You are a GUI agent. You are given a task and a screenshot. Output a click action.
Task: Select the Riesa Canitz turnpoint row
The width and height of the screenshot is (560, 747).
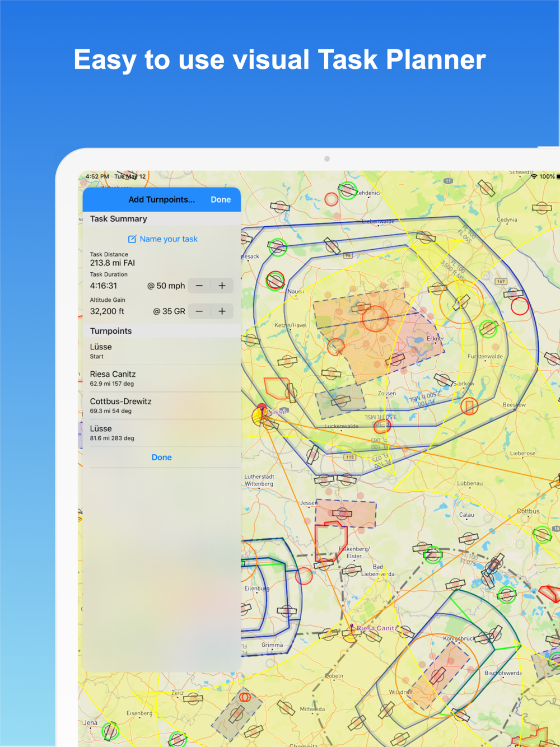pos(162,379)
